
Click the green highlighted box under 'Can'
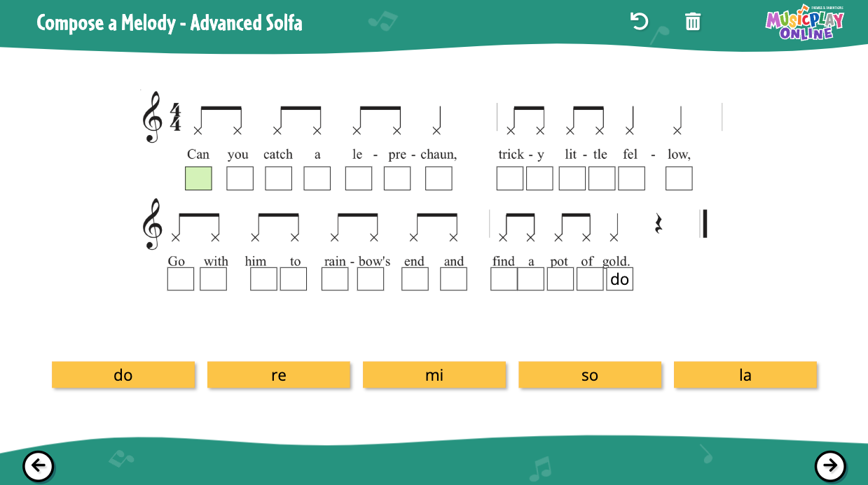point(198,178)
